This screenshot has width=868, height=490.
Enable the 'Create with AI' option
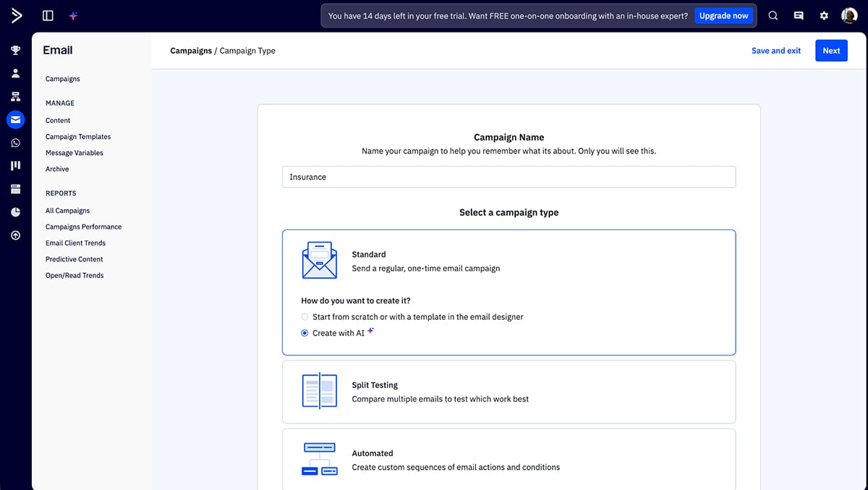[x=305, y=332]
